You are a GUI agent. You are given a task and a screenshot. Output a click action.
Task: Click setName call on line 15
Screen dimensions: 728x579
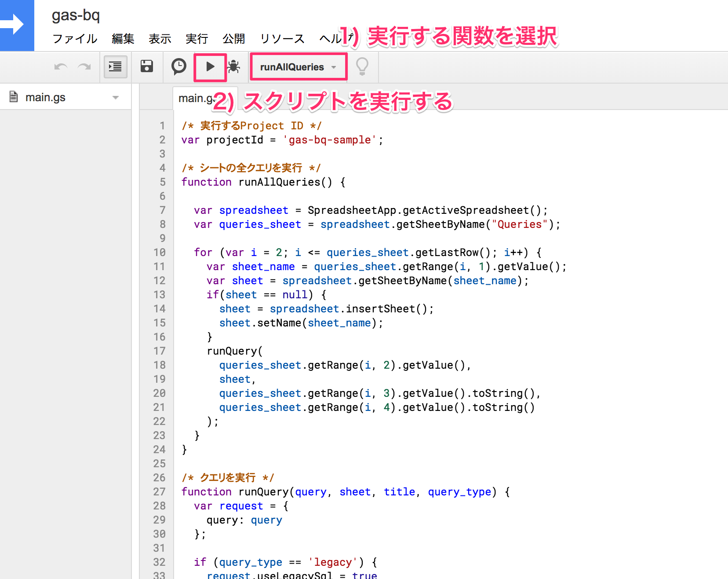tap(279, 323)
